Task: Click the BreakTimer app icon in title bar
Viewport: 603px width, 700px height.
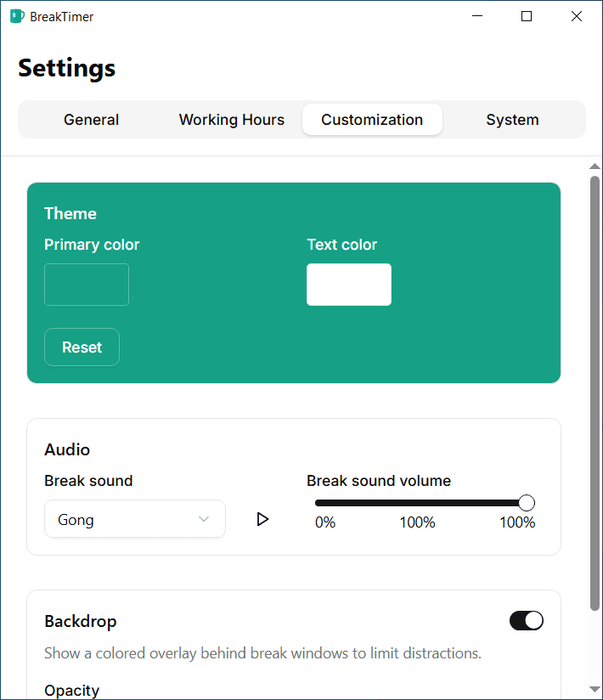Action: (x=17, y=16)
